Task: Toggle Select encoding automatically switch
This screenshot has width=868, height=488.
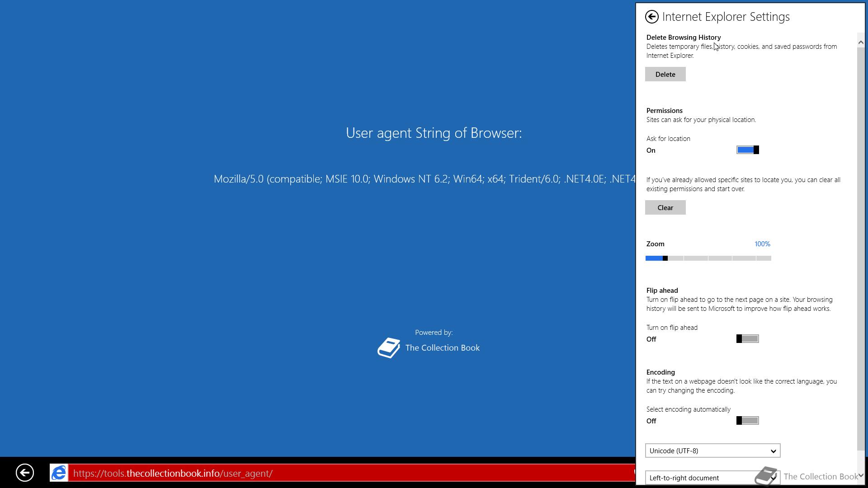Action: pyautogui.click(x=748, y=421)
